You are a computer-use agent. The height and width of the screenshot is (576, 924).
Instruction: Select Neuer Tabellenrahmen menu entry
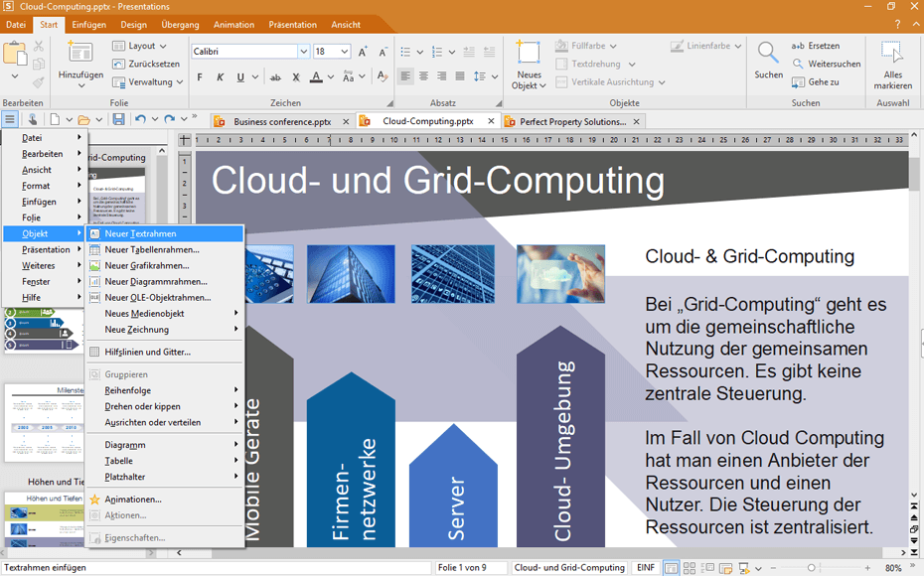click(x=165, y=249)
